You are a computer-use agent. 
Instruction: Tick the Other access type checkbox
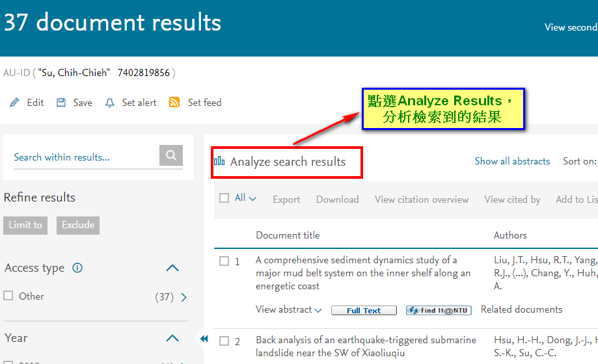pos(8,296)
